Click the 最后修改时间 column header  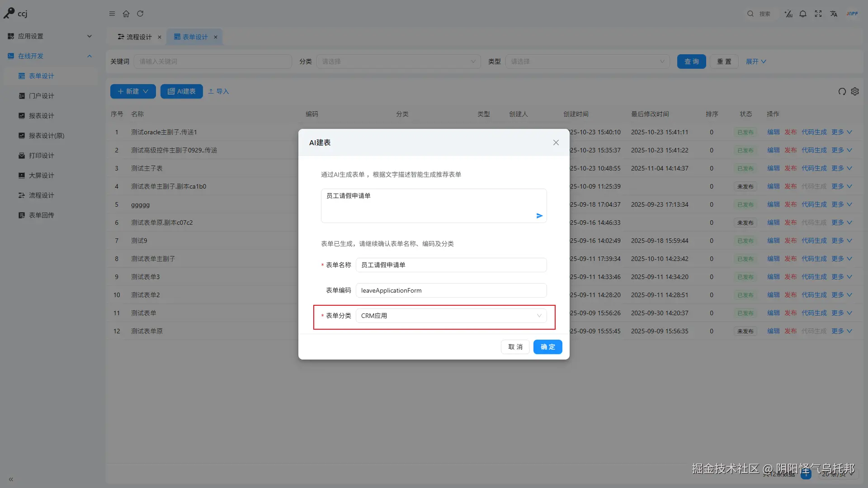pos(650,114)
